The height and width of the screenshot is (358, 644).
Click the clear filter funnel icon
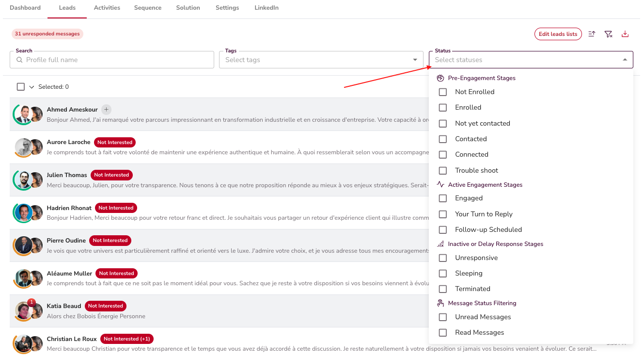click(608, 34)
